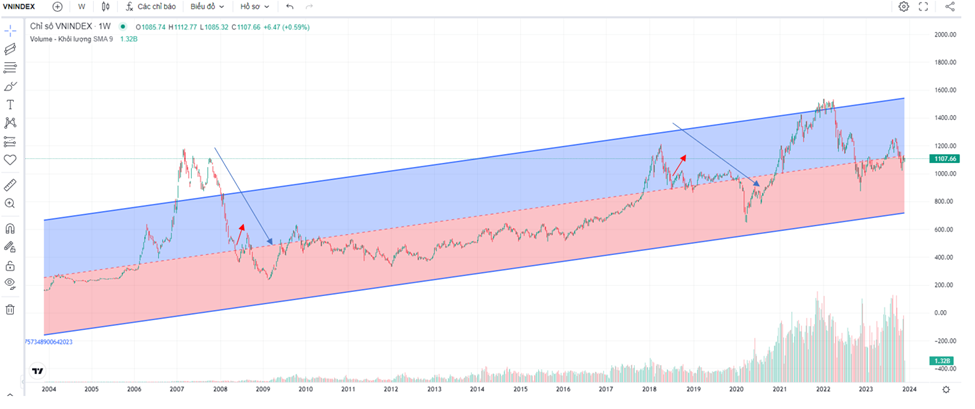Enter fullscreen mode
The height and width of the screenshot is (409, 975).
(x=923, y=6)
